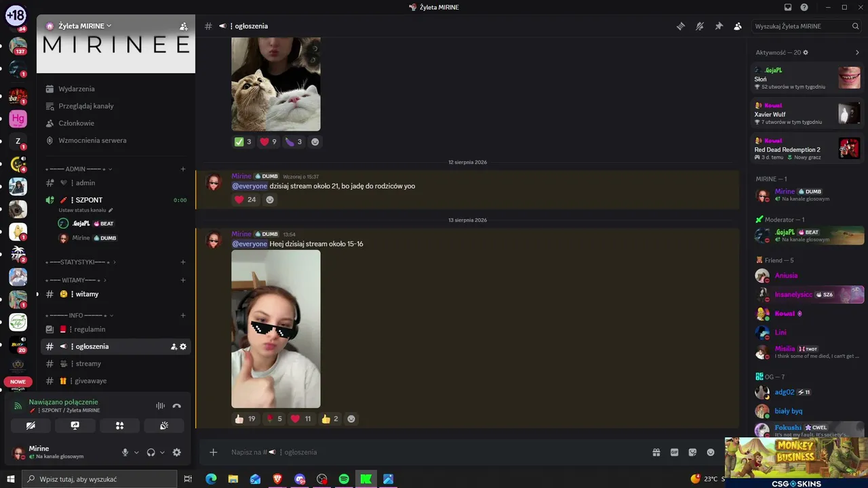
Task: Open Członkowie in the sidebar
Action: [116, 123]
